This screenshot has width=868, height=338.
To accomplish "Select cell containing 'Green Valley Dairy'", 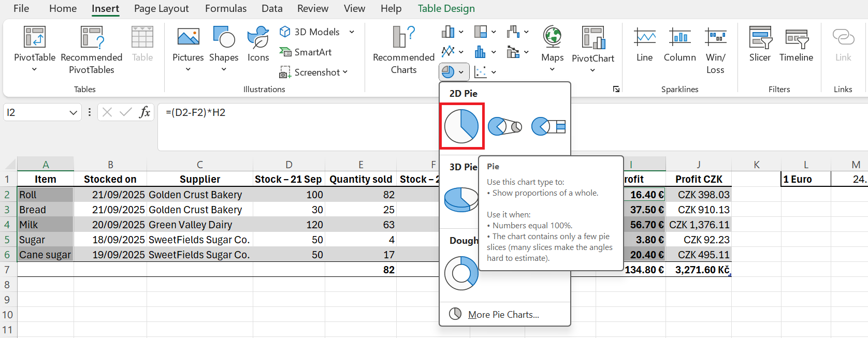I will (x=200, y=225).
